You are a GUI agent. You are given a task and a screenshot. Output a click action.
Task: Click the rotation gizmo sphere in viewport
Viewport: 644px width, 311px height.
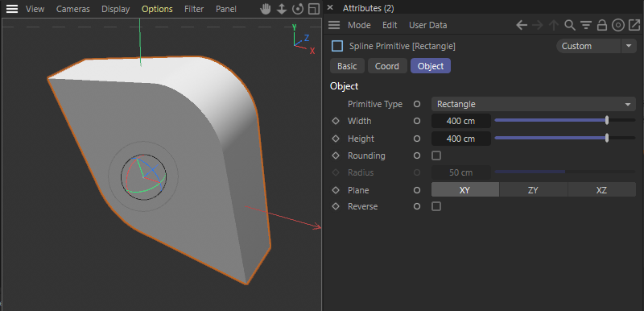[x=143, y=176]
